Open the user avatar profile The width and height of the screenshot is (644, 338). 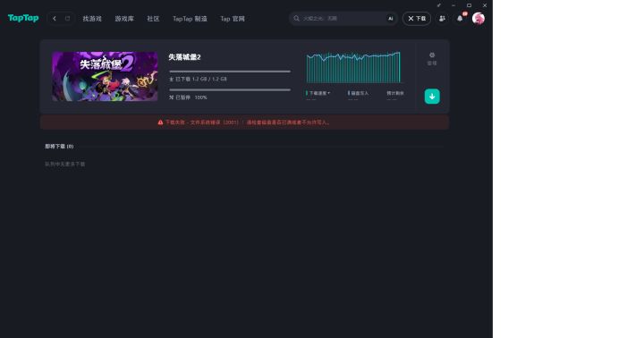(x=478, y=19)
